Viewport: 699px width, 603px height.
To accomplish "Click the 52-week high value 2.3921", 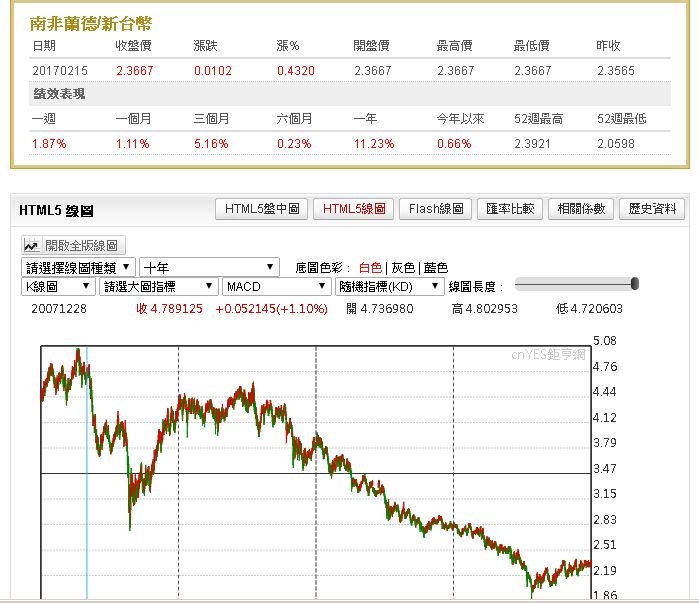I will 532,144.
